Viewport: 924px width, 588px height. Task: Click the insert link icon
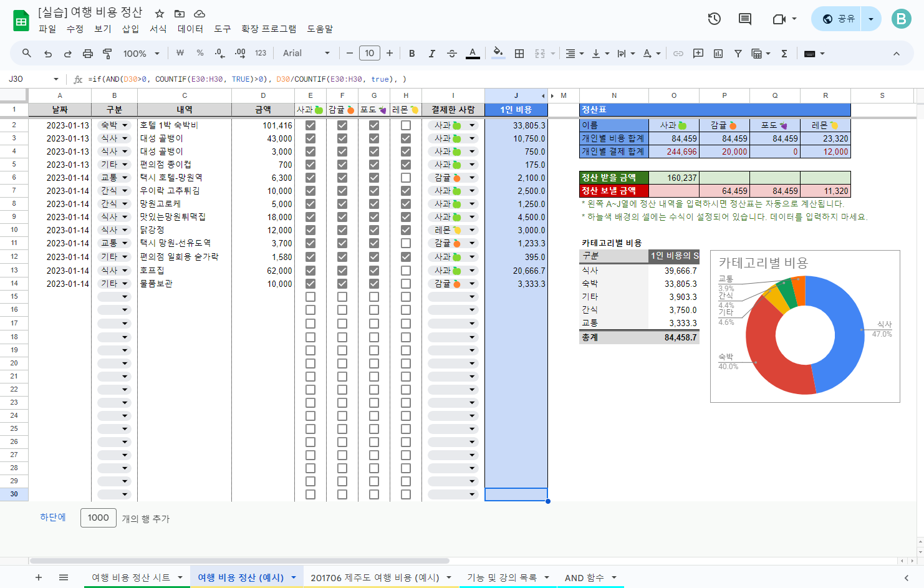click(x=678, y=54)
